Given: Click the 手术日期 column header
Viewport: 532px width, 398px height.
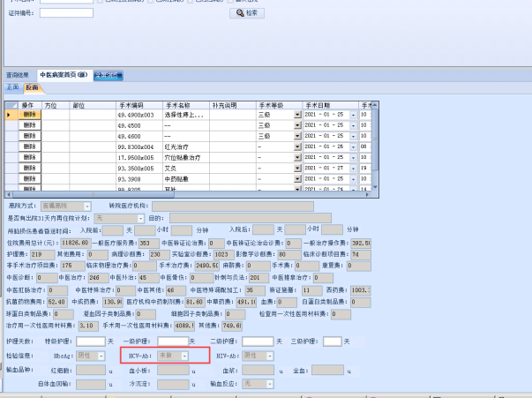Looking at the screenshot, I should (x=331, y=105).
